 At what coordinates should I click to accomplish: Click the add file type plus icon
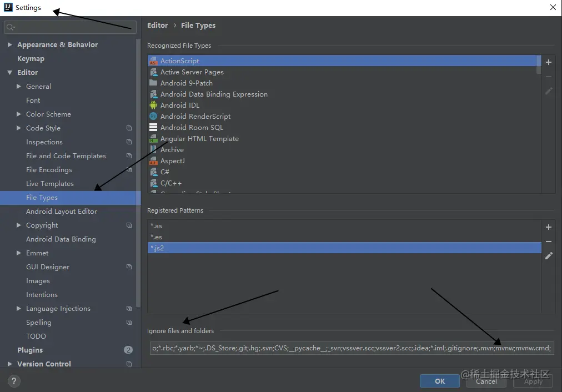tap(548, 62)
